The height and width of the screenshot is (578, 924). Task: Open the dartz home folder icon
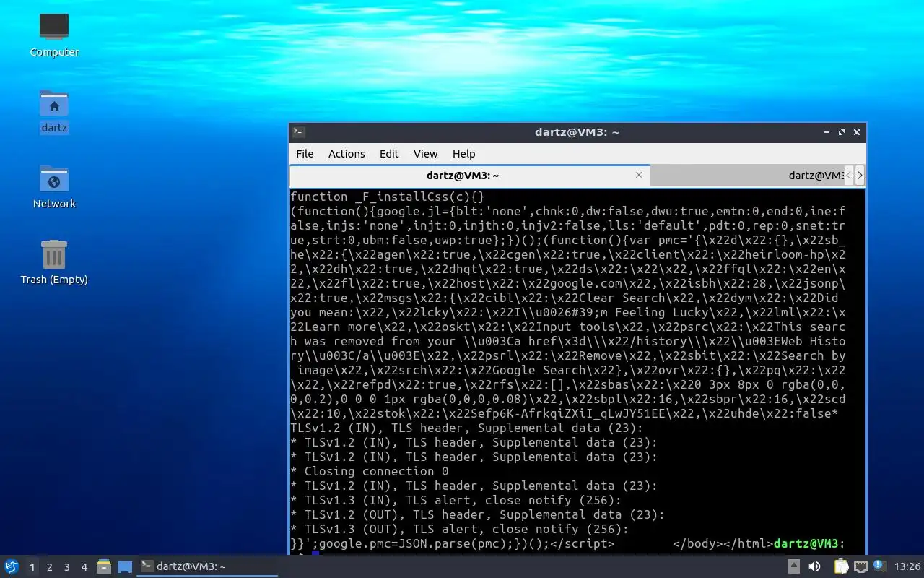[54, 111]
